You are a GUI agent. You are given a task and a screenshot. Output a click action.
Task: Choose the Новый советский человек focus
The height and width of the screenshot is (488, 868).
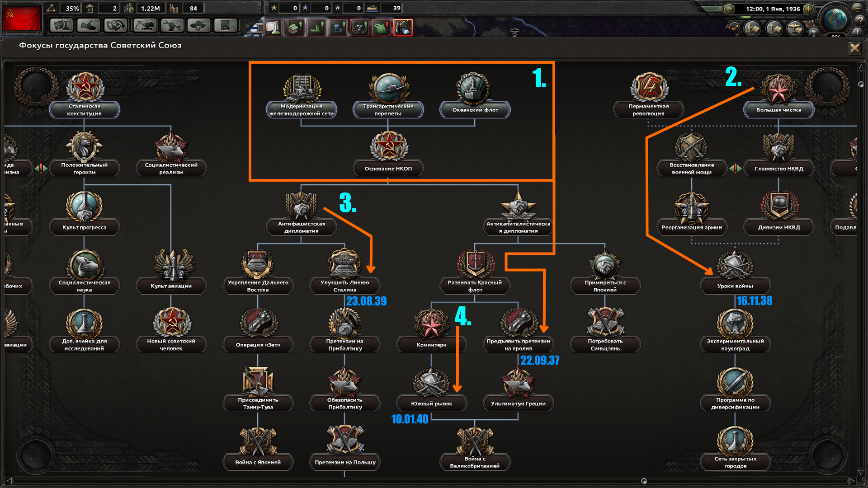171,330
